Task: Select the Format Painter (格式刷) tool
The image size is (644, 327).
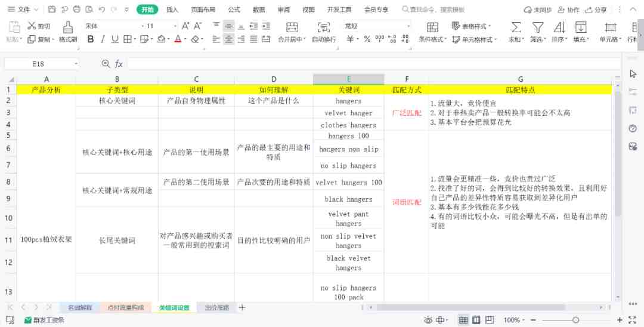Action: [68, 32]
